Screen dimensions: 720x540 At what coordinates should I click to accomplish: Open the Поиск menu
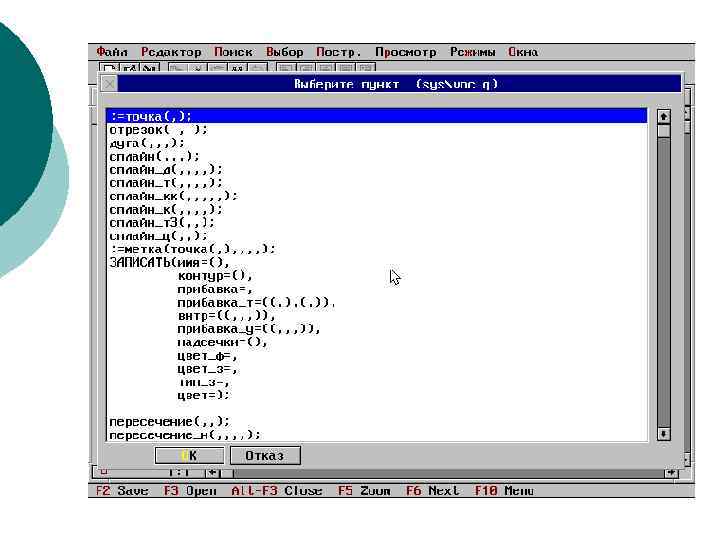[233, 52]
